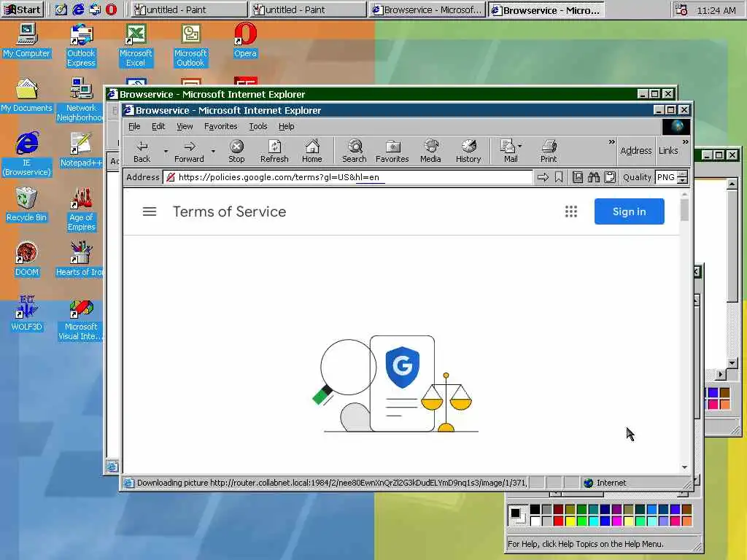This screenshot has width=747, height=560.
Task: Expand the Mail dropdown arrow
Action: click(519, 146)
